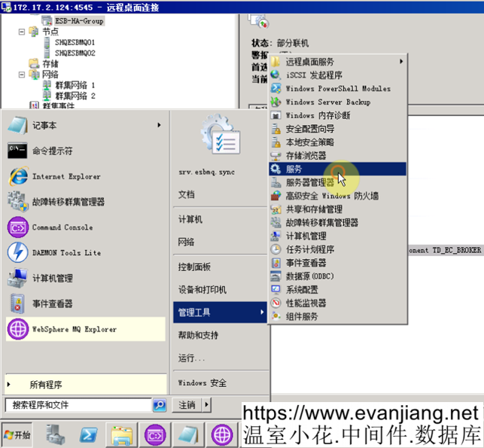Click the file explorer folder taskbar icon
This screenshot has width=484, height=448.
coord(122,434)
